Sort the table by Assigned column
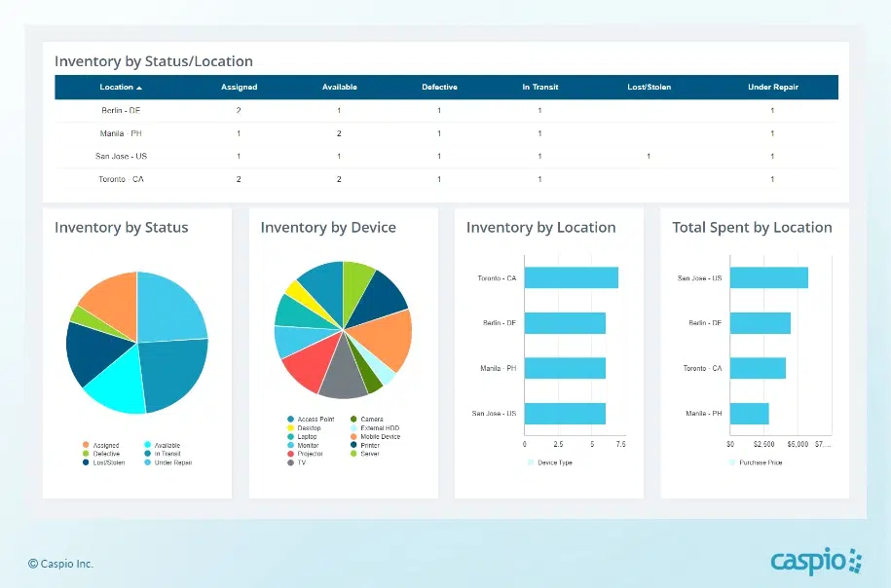This screenshot has height=588, width=891. 239,88
